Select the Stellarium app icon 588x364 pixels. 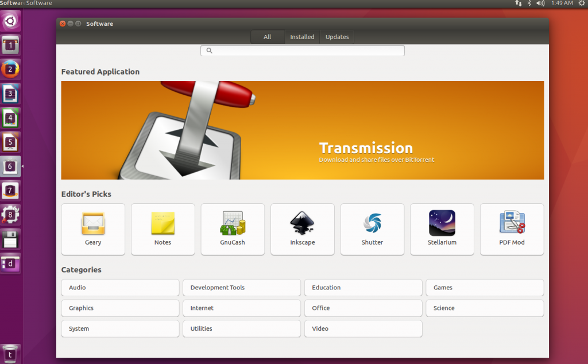442,223
